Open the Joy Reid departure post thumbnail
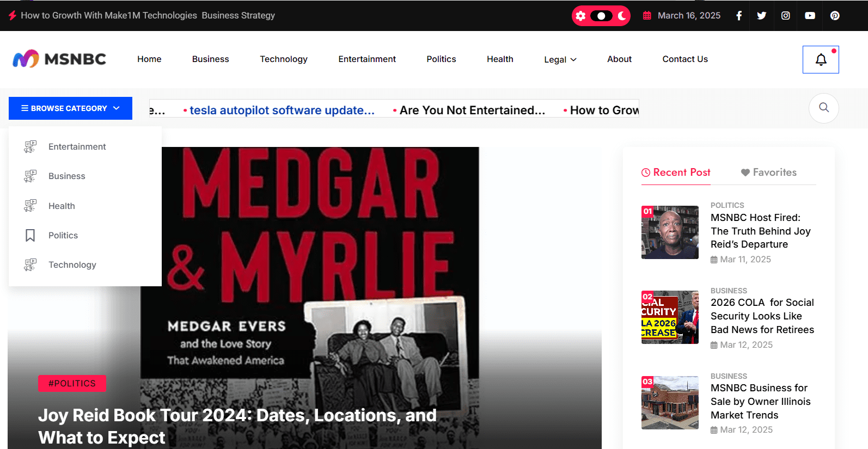 coord(670,232)
